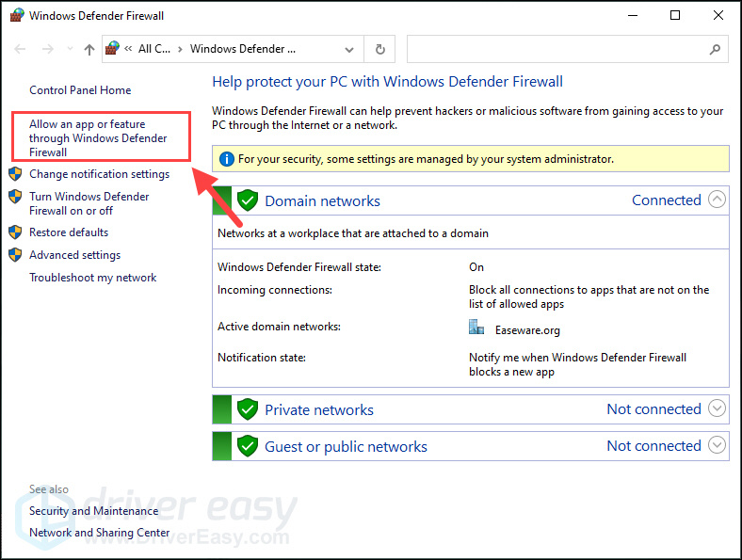Screen dimensions: 742x560
Task: Expand the Guest or public networks section
Action: [717, 445]
